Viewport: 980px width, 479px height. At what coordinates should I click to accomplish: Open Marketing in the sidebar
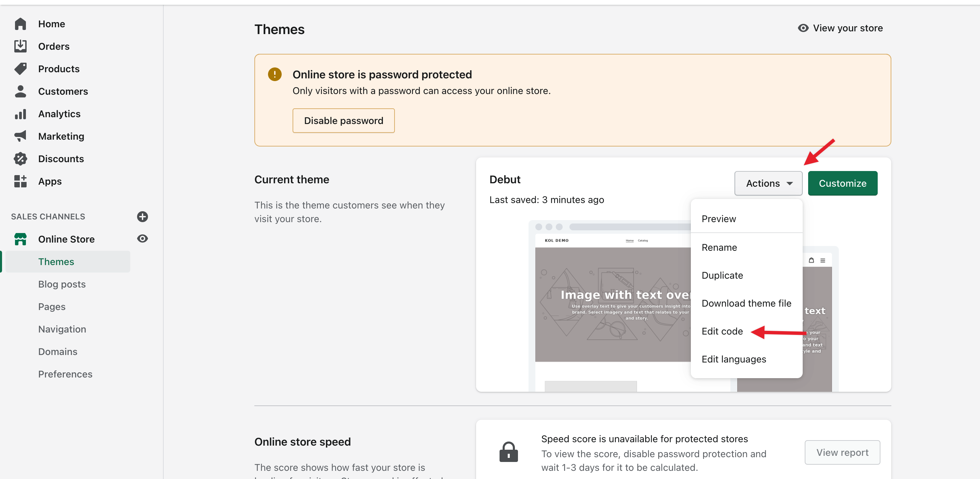(61, 136)
